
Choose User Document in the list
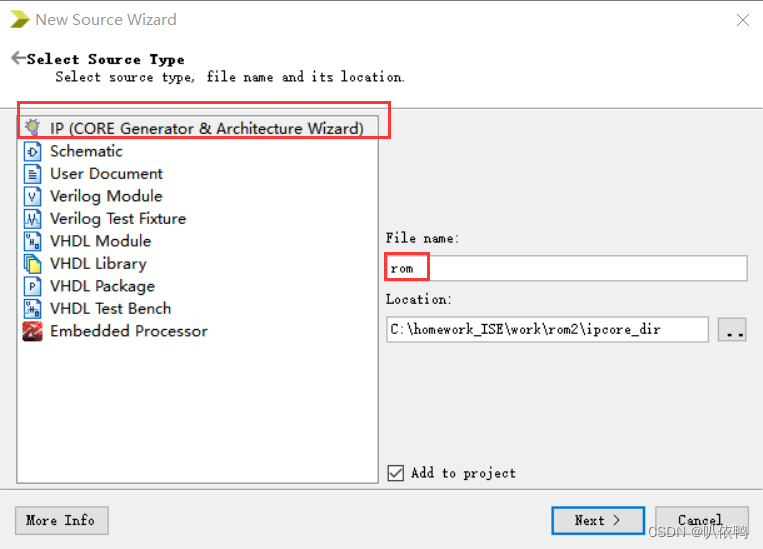pyautogui.click(x=107, y=174)
